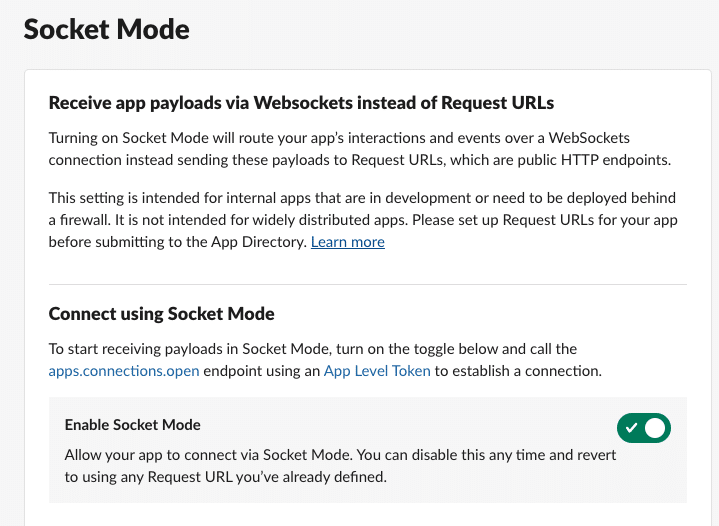Click the Enable Socket Mode label

click(x=133, y=425)
